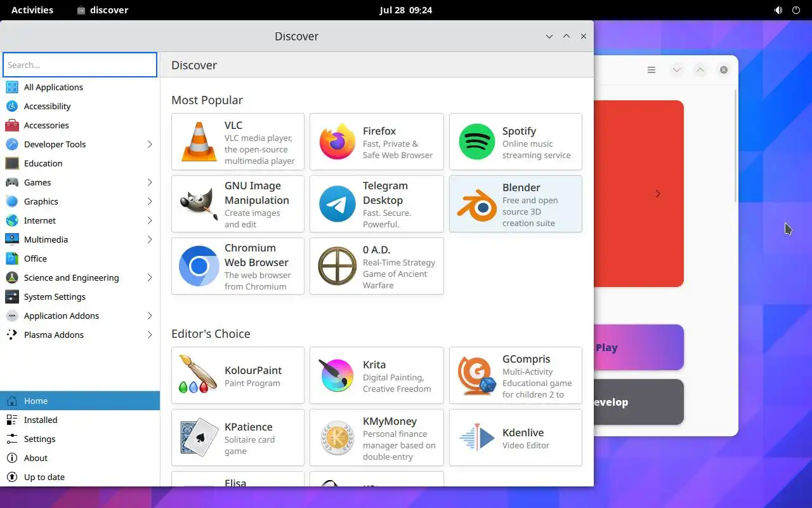Expand the Graphics category arrow
The height and width of the screenshot is (508, 812).
[x=150, y=201]
